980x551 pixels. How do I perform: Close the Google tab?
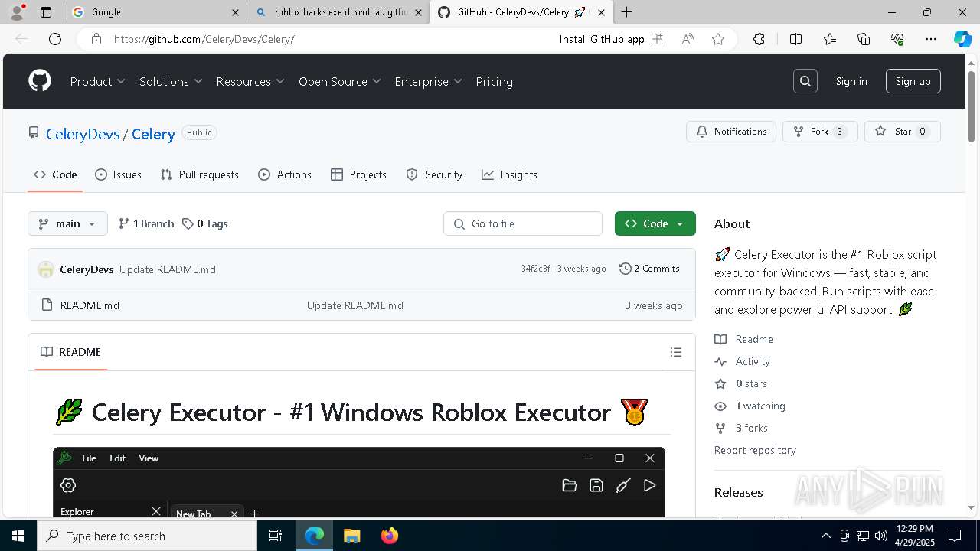(x=235, y=12)
